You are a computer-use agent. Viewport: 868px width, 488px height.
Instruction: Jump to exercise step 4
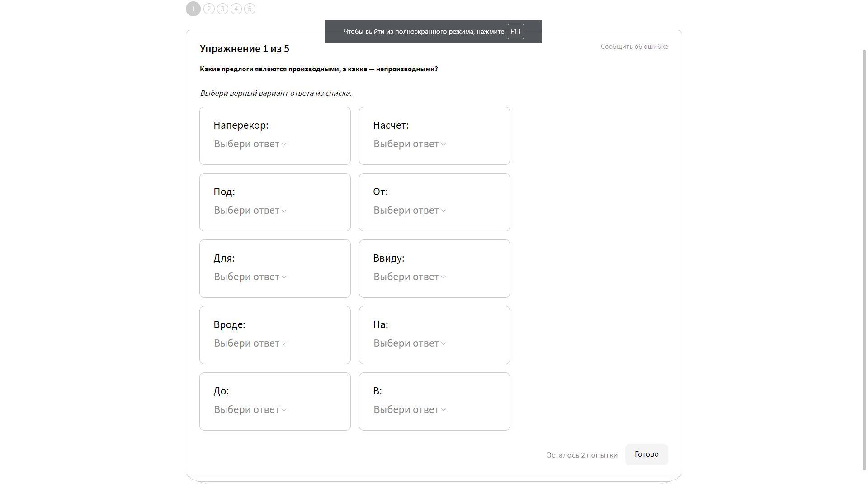[236, 9]
